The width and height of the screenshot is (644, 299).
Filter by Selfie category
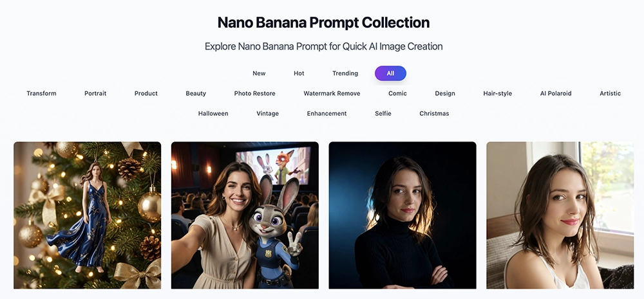pyautogui.click(x=383, y=114)
